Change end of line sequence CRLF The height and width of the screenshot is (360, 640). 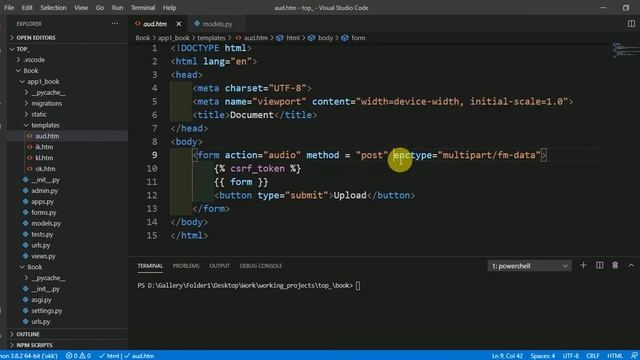593,356
